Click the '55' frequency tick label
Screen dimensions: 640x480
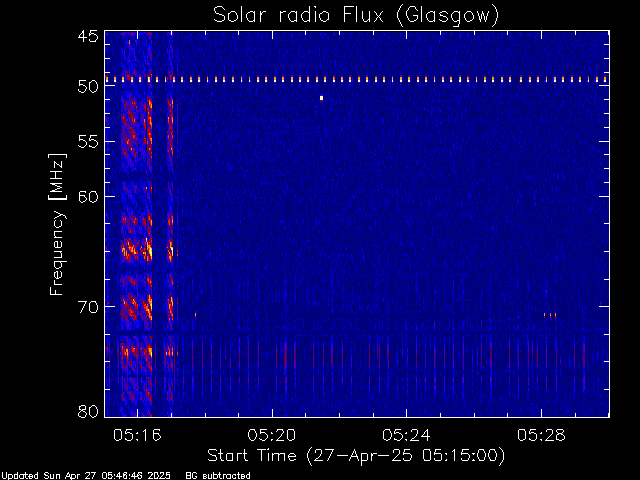tap(88, 142)
